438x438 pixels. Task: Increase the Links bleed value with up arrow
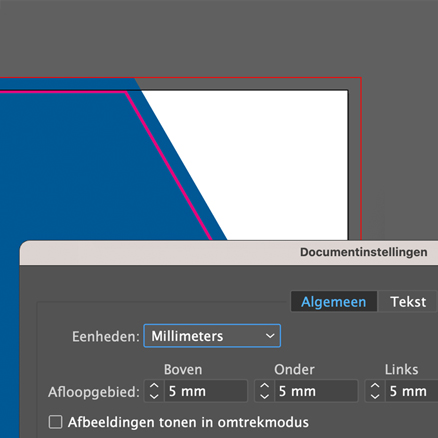pyautogui.click(x=375, y=386)
